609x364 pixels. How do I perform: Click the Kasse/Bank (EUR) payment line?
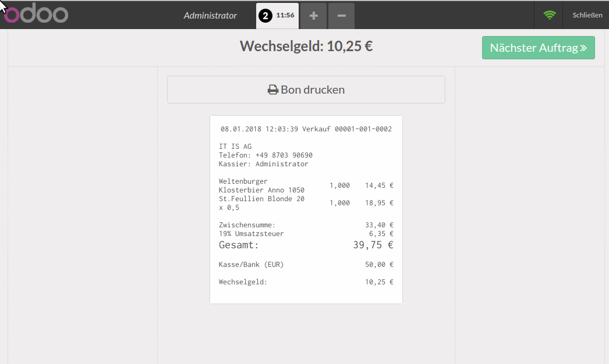tap(306, 265)
